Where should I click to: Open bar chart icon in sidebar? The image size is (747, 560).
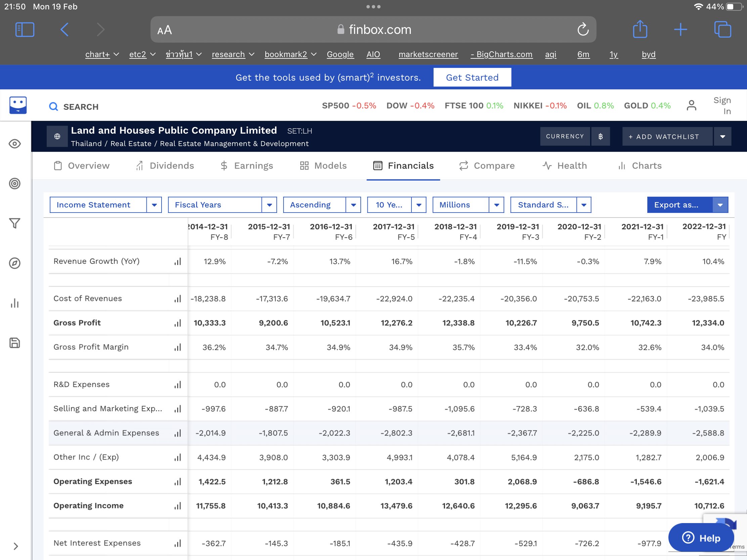point(14,303)
